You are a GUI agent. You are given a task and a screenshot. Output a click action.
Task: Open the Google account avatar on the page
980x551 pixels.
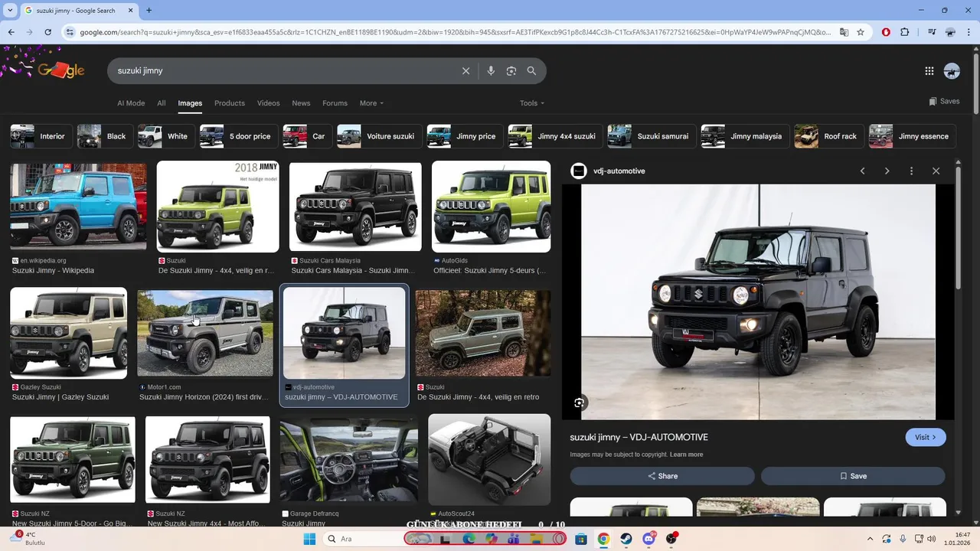coord(952,70)
